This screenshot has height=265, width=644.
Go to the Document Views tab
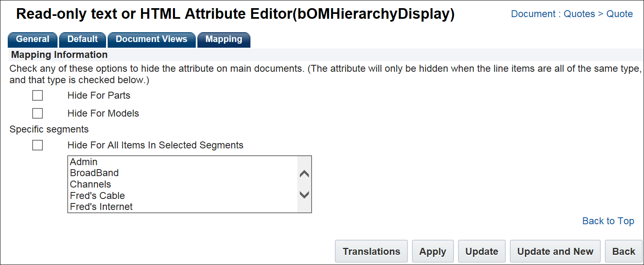[151, 40]
